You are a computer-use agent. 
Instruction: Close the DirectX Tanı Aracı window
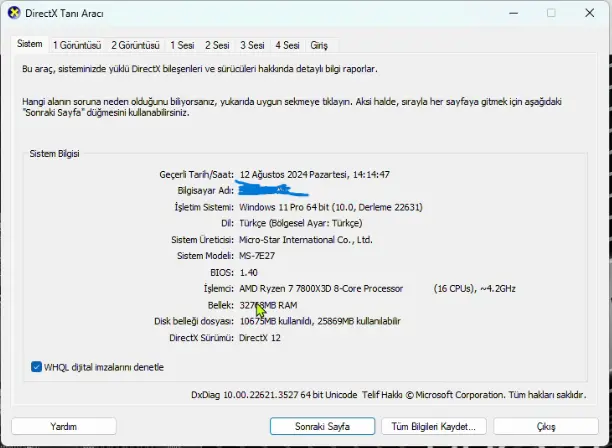(x=589, y=13)
